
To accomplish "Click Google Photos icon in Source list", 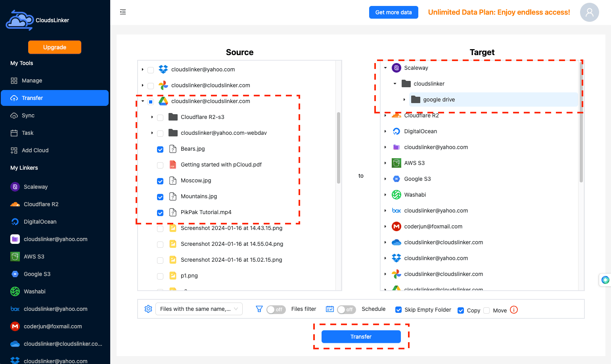I will pyautogui.click(x=163, y=85).
